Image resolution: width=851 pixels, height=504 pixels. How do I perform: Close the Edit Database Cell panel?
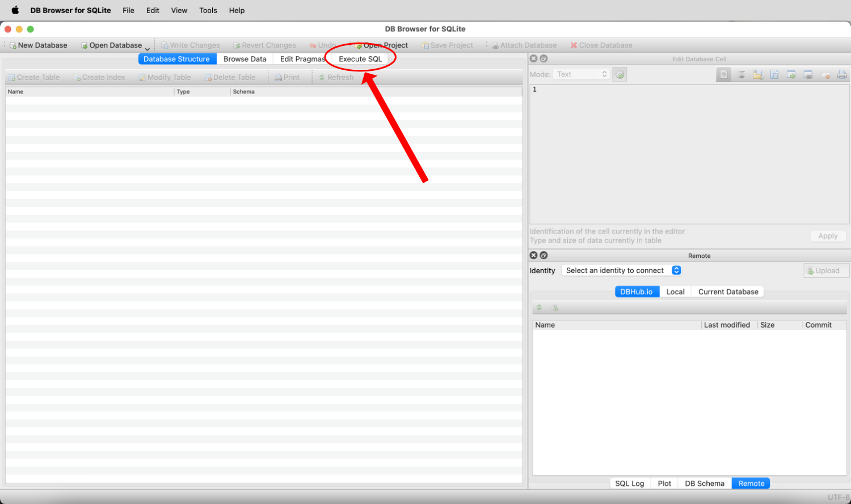pos(533,59)
